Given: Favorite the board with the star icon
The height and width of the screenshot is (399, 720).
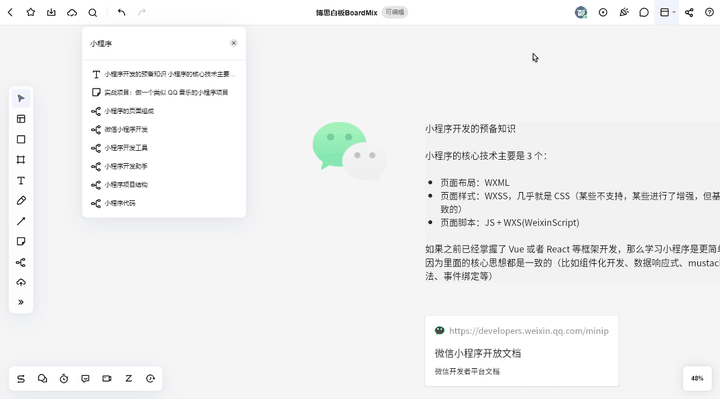Looking at the screenshot, I should pyautogui.click(x=31, y=12).
